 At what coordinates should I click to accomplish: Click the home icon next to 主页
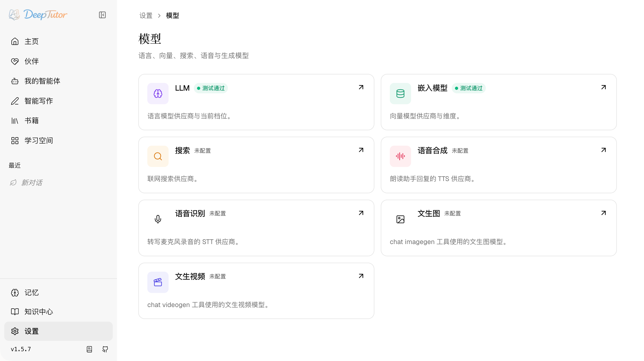point(15,41)
